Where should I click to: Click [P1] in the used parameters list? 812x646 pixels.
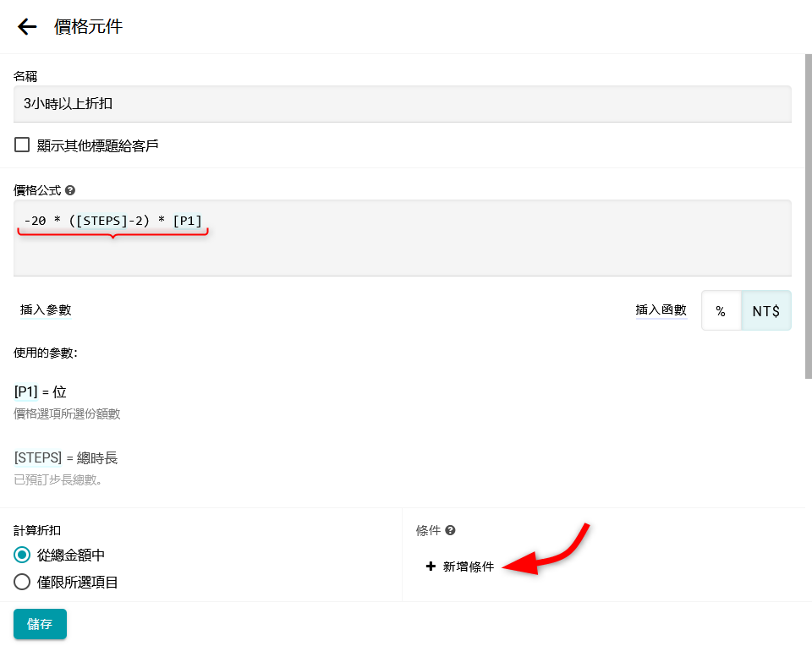click(26, 391)
